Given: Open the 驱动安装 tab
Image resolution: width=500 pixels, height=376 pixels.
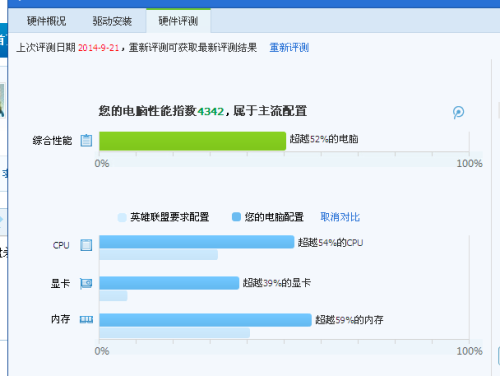Looking at the screenshot, I should coord(112,21).
